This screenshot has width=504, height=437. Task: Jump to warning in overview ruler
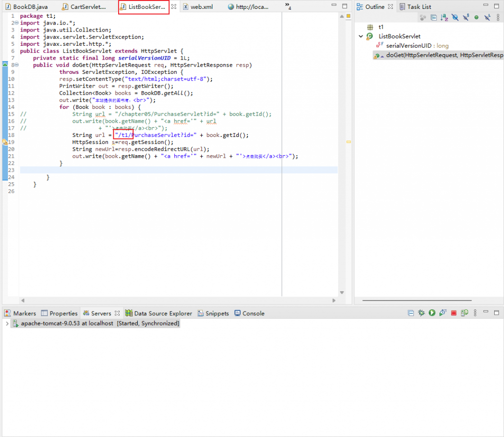[348, 142]
